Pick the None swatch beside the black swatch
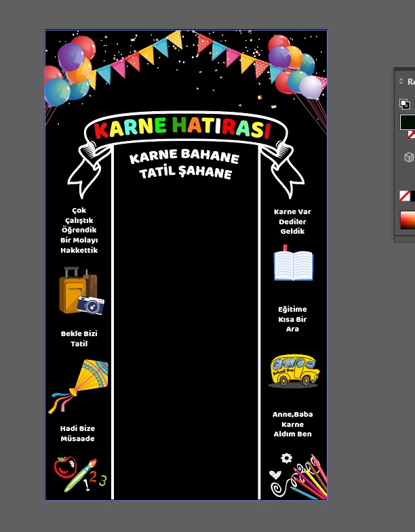The image size is (415, 532). [404, 196]
